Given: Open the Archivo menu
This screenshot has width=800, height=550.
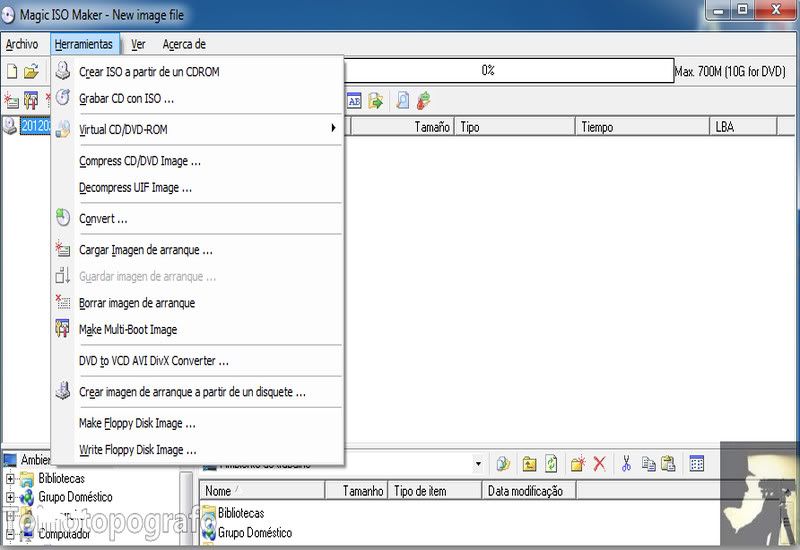Looking at the screenshot, I should [x=22, y=44].
